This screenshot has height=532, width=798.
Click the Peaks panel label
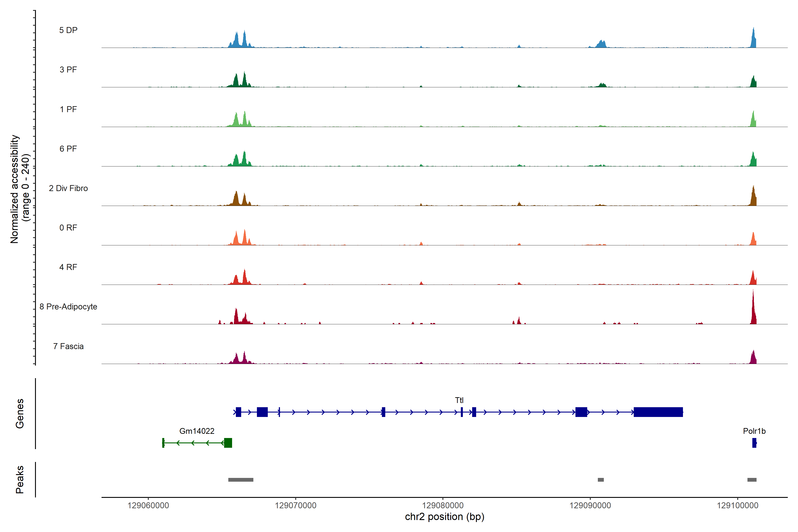tap(20, 479)
